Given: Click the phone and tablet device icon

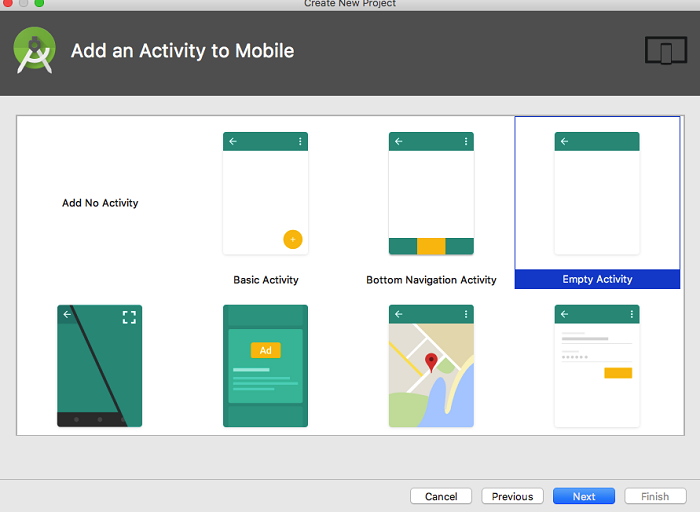Looking at the screenshot, I should [664, 51].
